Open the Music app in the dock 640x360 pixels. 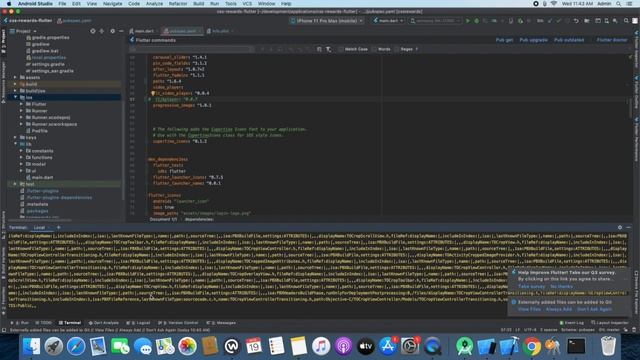[321, 346]
